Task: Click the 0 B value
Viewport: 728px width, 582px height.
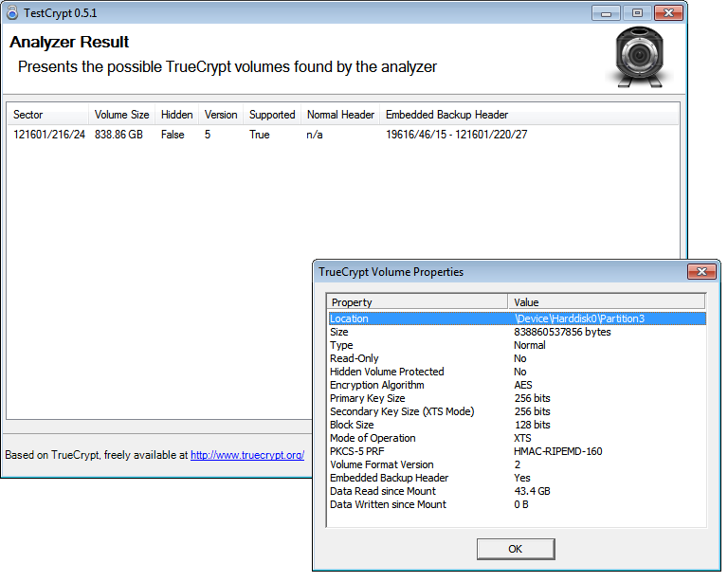Action: 521,504
